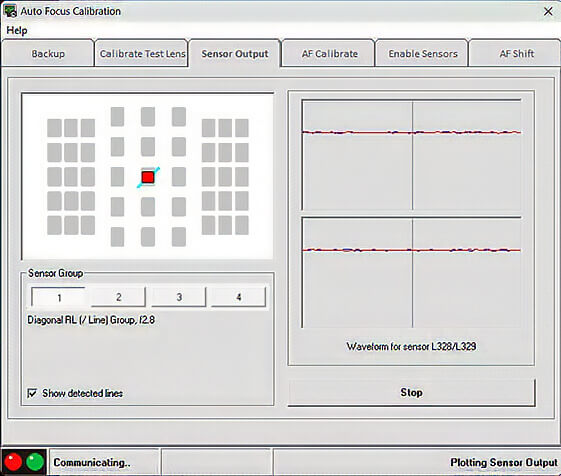Click the Stop button

(411, 393)
